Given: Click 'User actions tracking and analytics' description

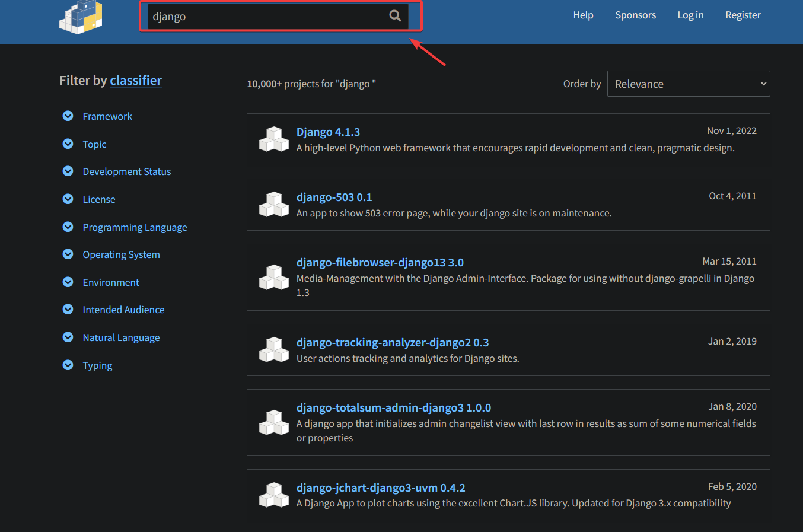Looking at the screenshot, I should (407, 358).
